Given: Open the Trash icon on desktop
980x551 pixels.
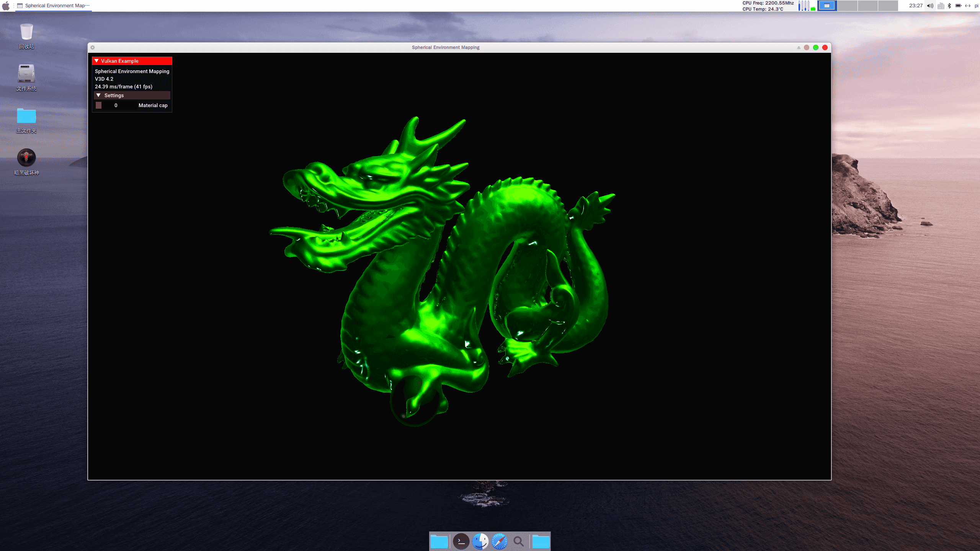Looking at the screenshot, I should 26,33.
